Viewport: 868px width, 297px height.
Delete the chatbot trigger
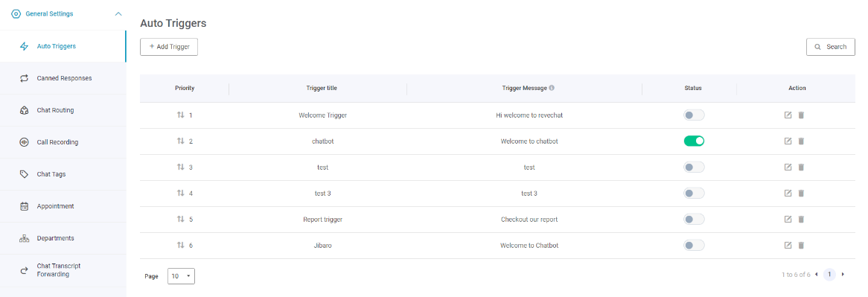point(801,141)
